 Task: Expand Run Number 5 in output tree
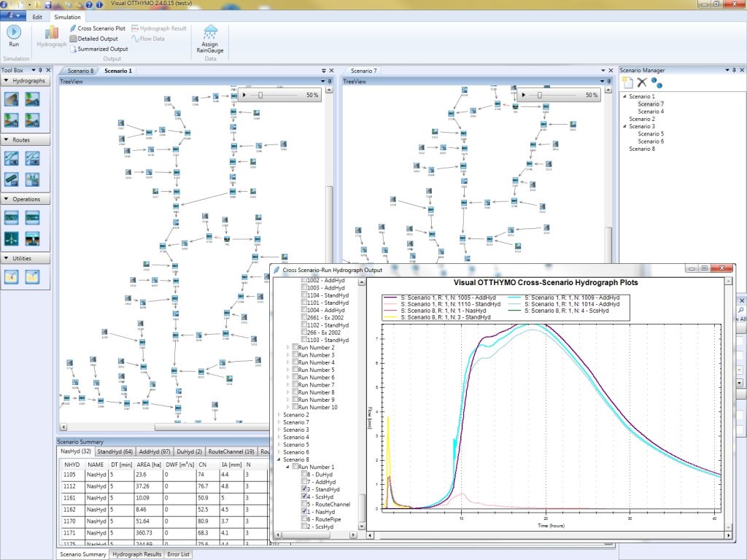[288, 370]
